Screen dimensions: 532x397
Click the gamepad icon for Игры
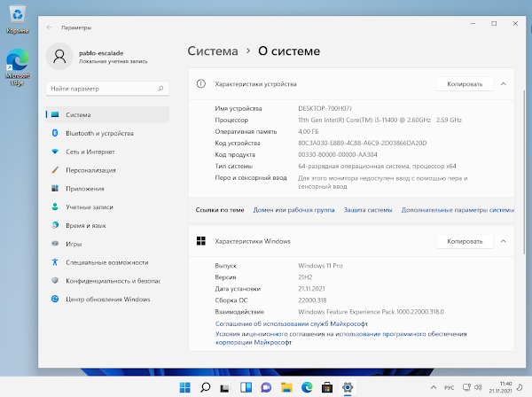pos(55,244)
